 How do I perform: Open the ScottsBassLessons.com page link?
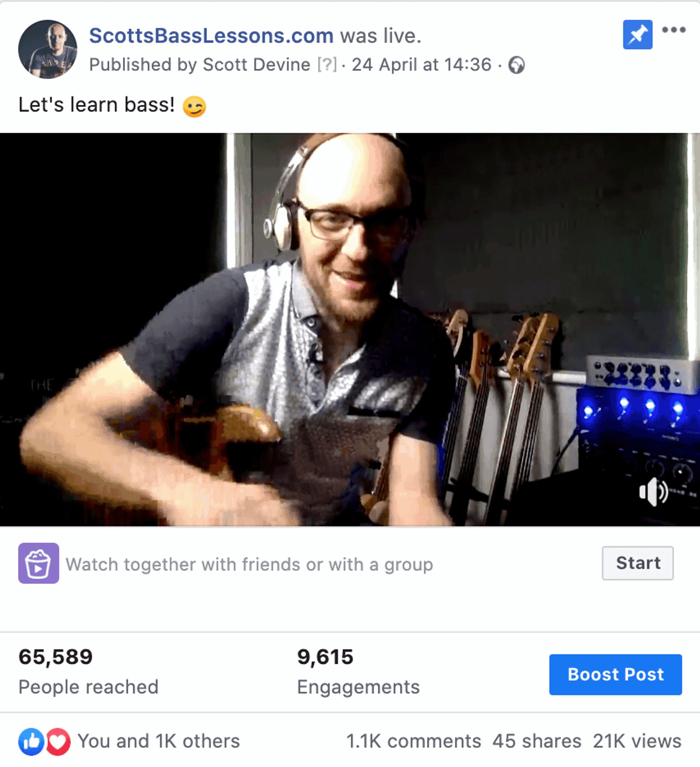click(211, 36)
